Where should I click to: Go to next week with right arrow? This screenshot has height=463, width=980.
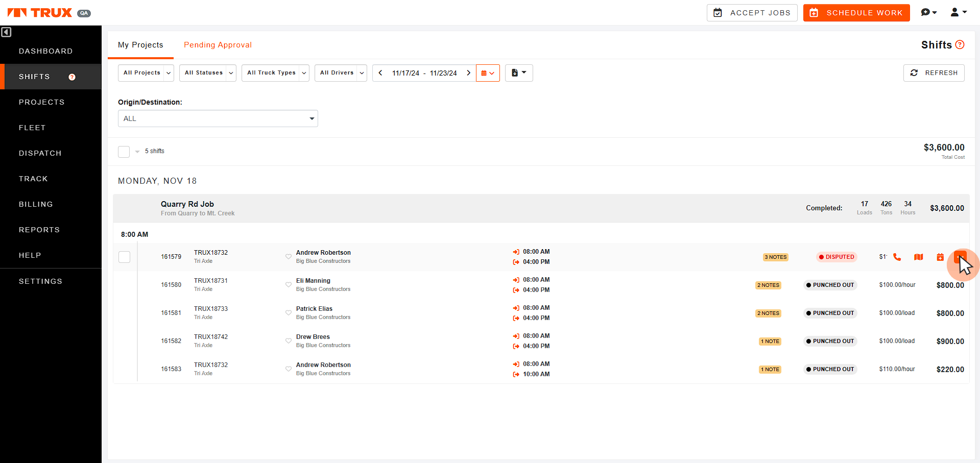point(468,73)
